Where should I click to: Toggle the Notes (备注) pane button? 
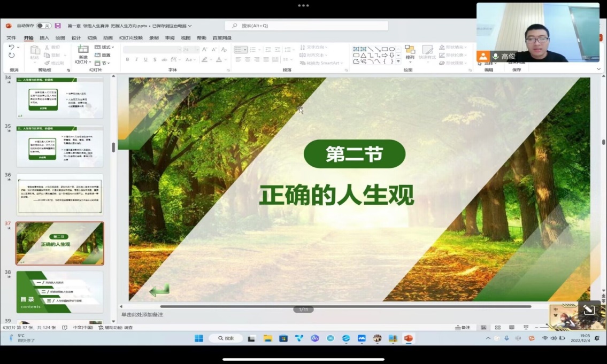463,328
